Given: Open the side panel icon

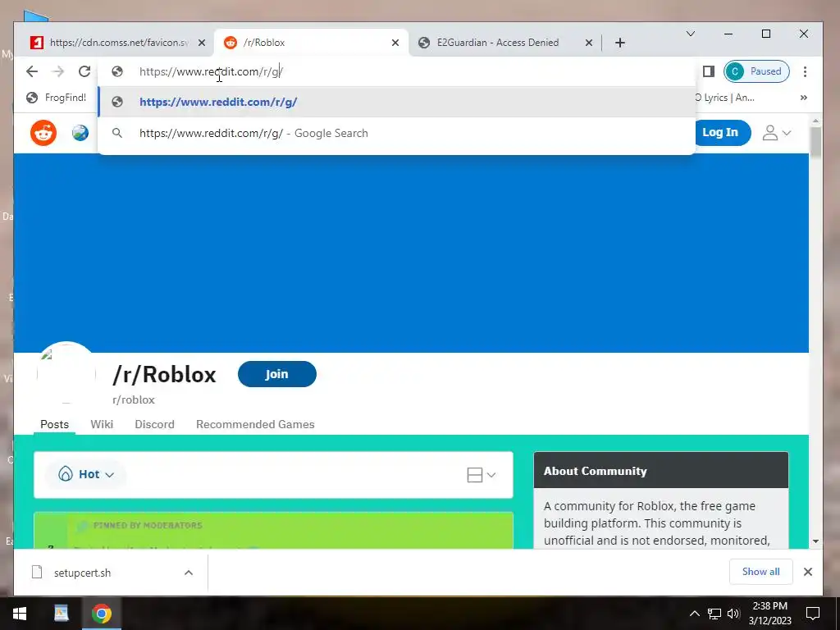Looking at the screenshot, I should [x=708, y=71].
